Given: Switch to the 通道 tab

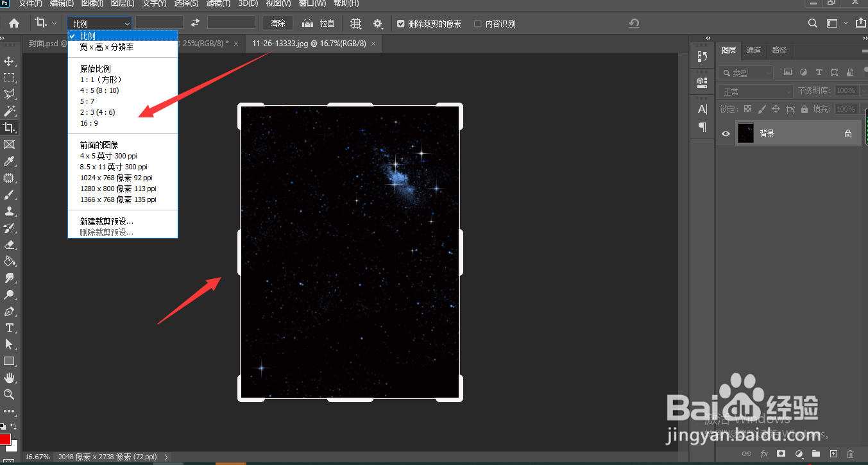Looking at the screenshot, I should click(x=754, y=50).
